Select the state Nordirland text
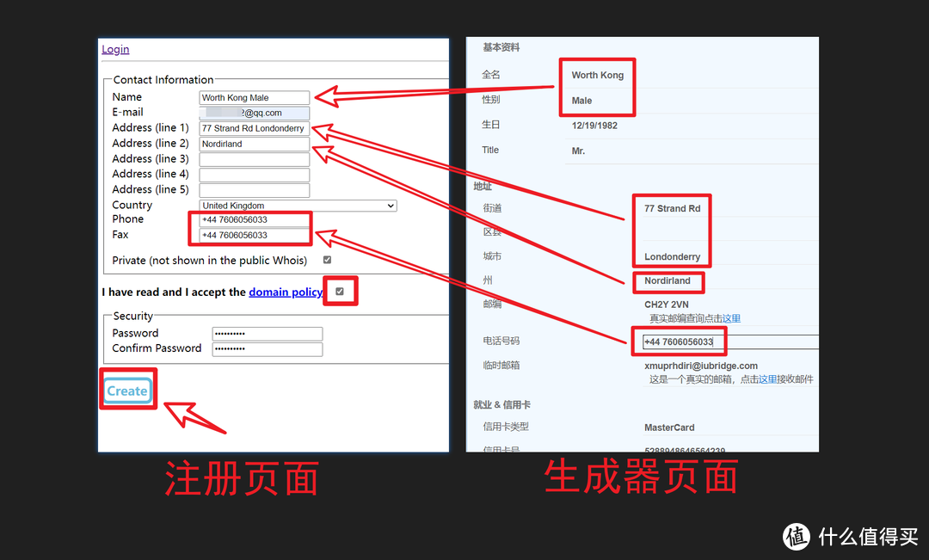 point(668,281)
